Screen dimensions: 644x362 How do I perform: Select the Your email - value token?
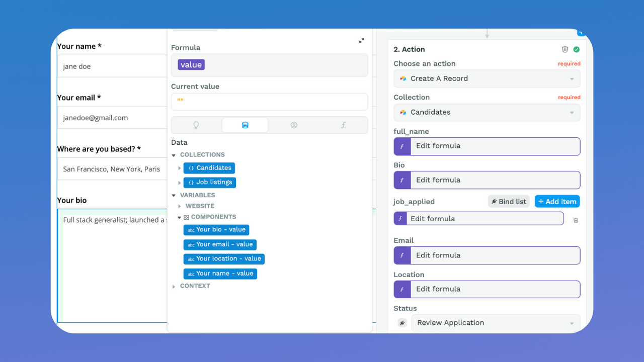(x=220, y=244)
